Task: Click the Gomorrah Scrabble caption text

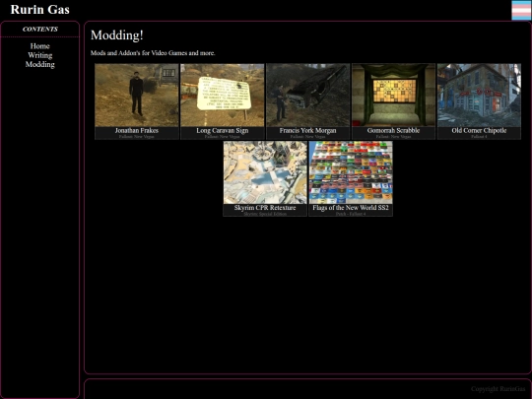Action: (x=393, y=130)
